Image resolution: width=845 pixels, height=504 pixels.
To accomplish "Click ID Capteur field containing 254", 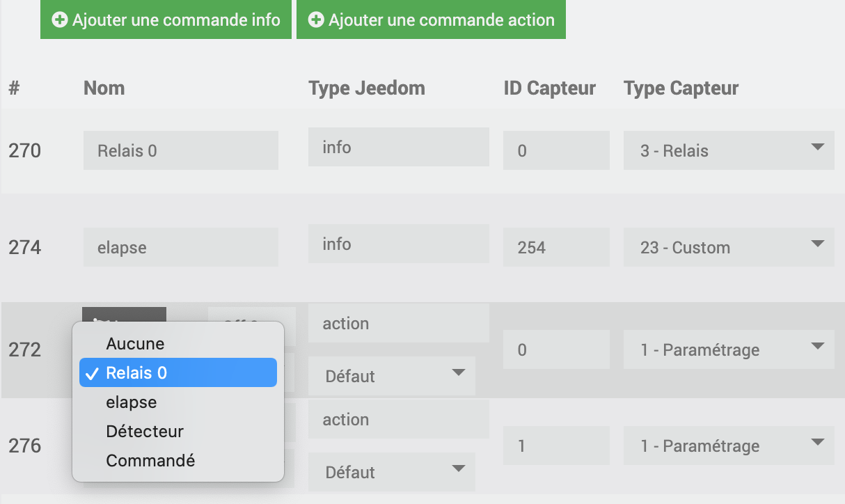I will tap(556, 247).
